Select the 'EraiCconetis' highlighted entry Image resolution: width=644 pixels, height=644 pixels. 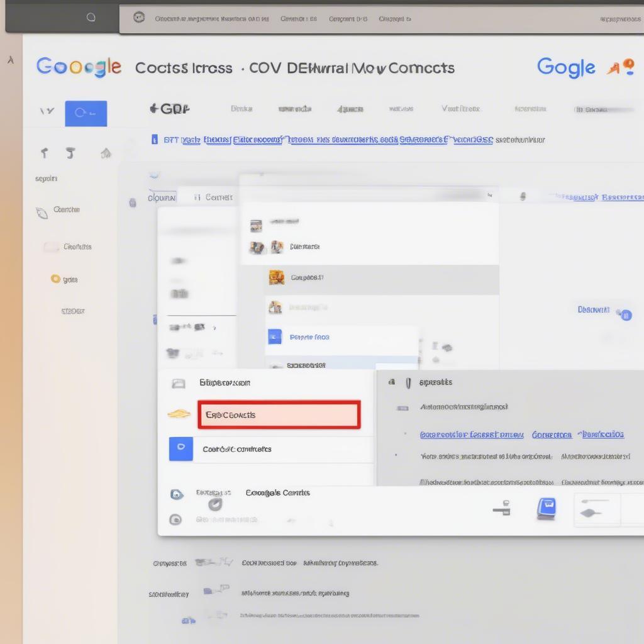click(279, 415)
